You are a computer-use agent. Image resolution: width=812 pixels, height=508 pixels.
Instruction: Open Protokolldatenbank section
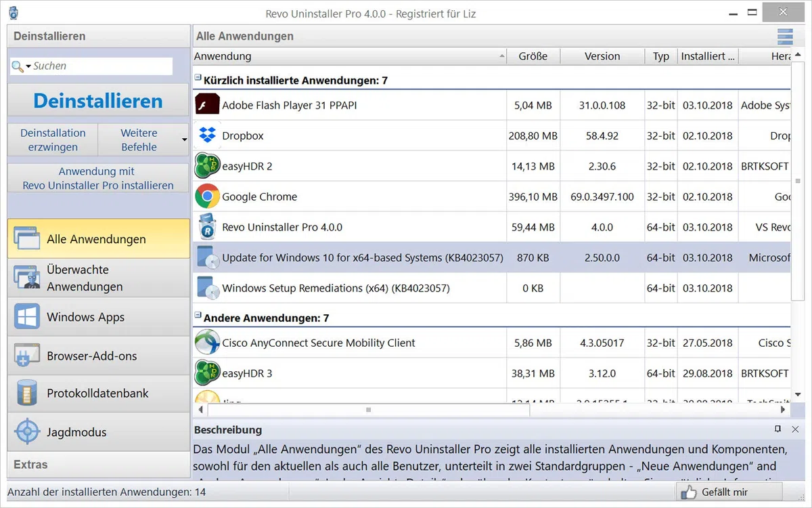tap(98, 393)
